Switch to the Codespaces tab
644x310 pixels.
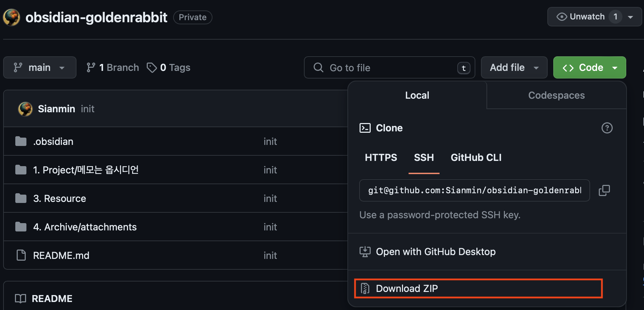point(556,95)
